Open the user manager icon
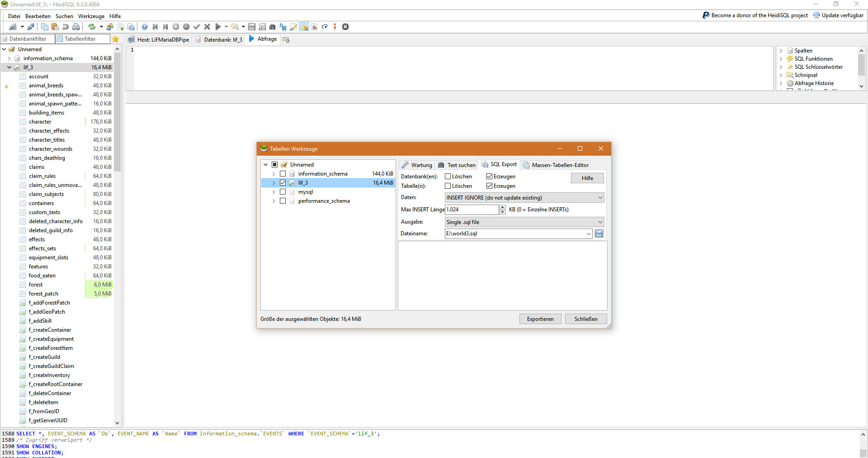The image size is (868, 458). point(110,27)
